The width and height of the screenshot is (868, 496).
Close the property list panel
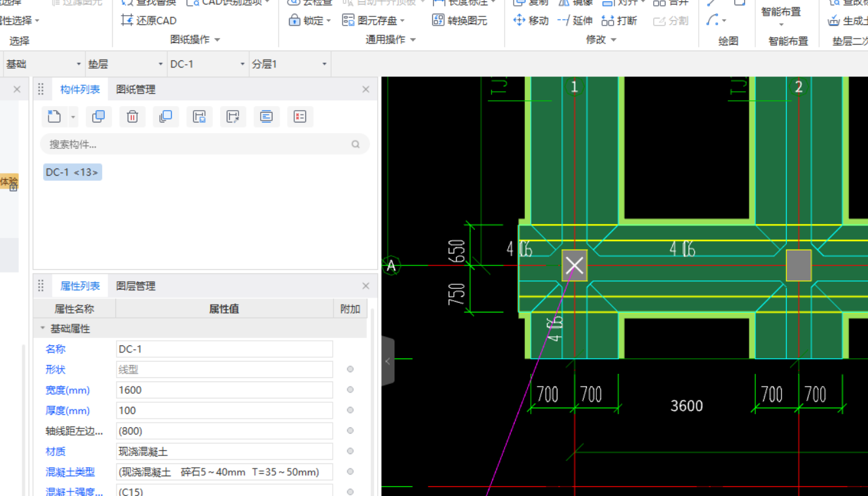pyautogui.click(x=366, y=286)
